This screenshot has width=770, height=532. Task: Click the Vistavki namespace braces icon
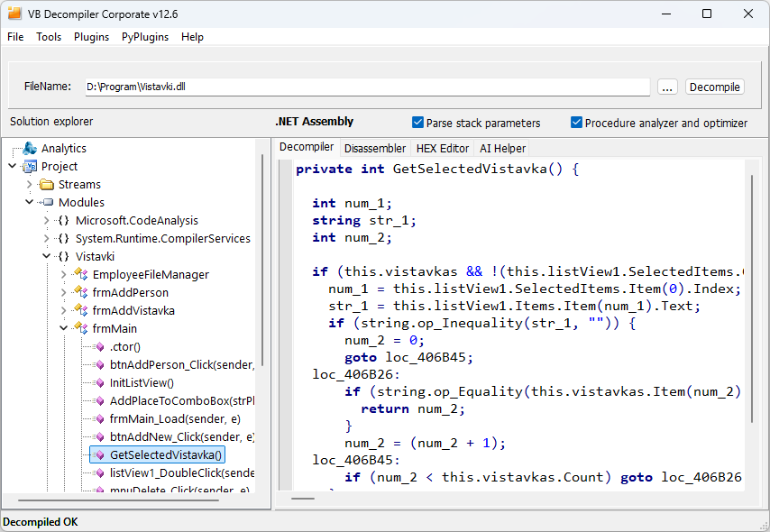(x=63, y=257)
